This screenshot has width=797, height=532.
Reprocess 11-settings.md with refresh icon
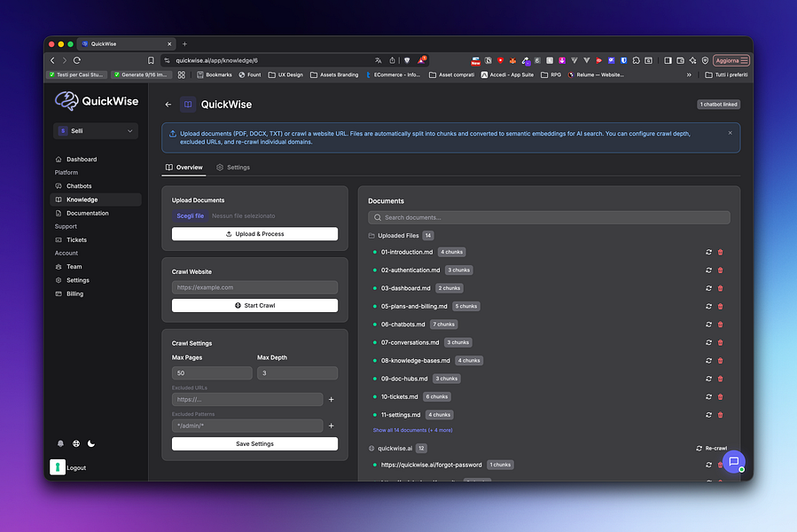[708, 415]
